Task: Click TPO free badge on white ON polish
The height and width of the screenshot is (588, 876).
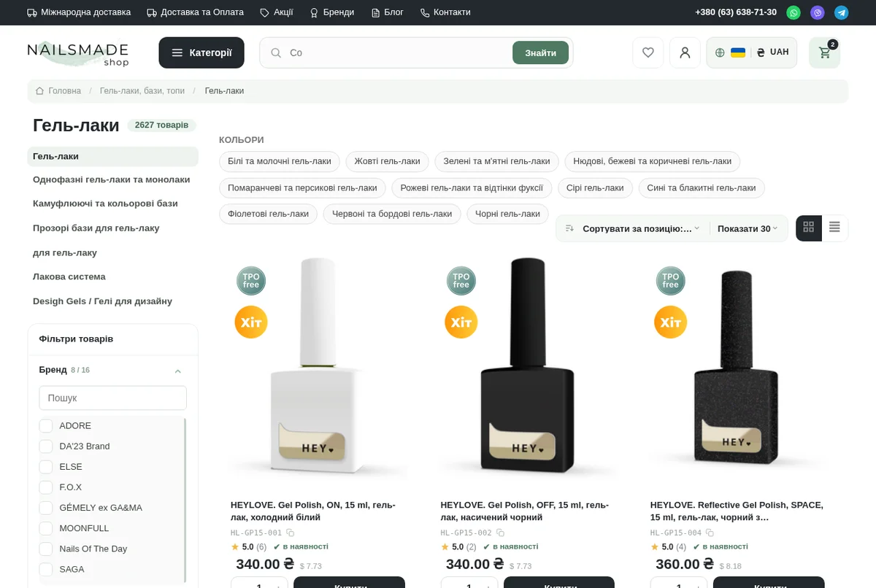Action: coord(251,281)
